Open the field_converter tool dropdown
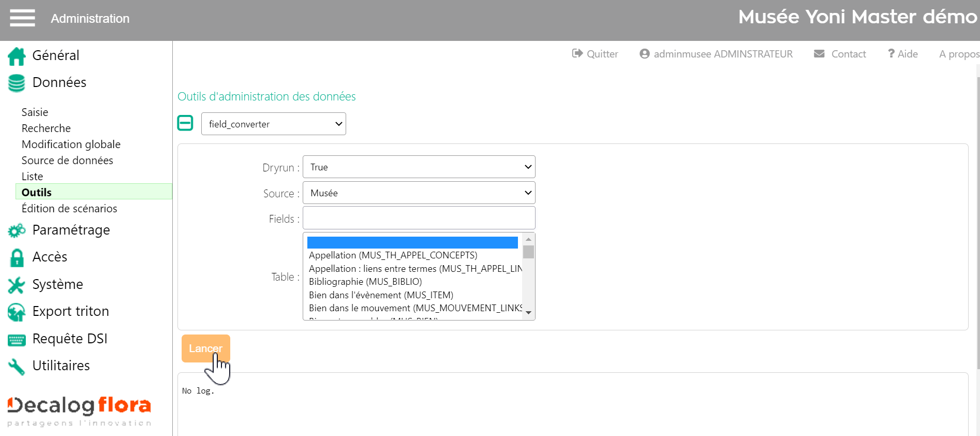980x436 pixels. 273,124
